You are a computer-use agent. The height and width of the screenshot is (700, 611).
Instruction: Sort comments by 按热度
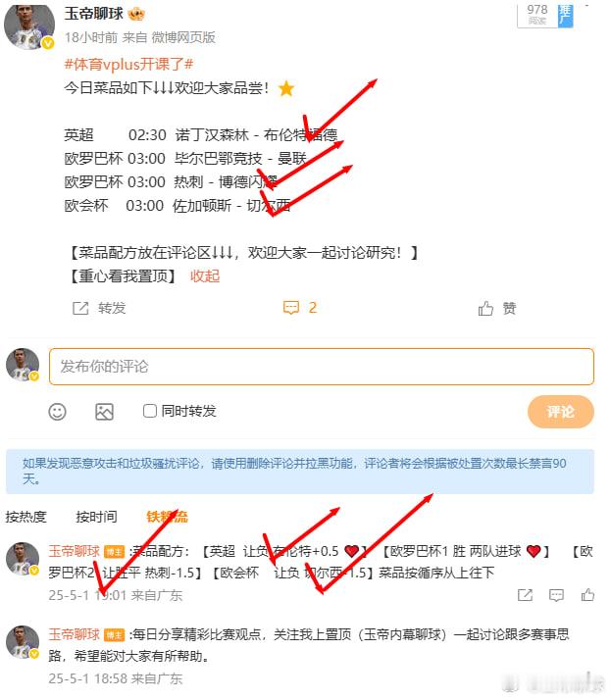(25, 517)
